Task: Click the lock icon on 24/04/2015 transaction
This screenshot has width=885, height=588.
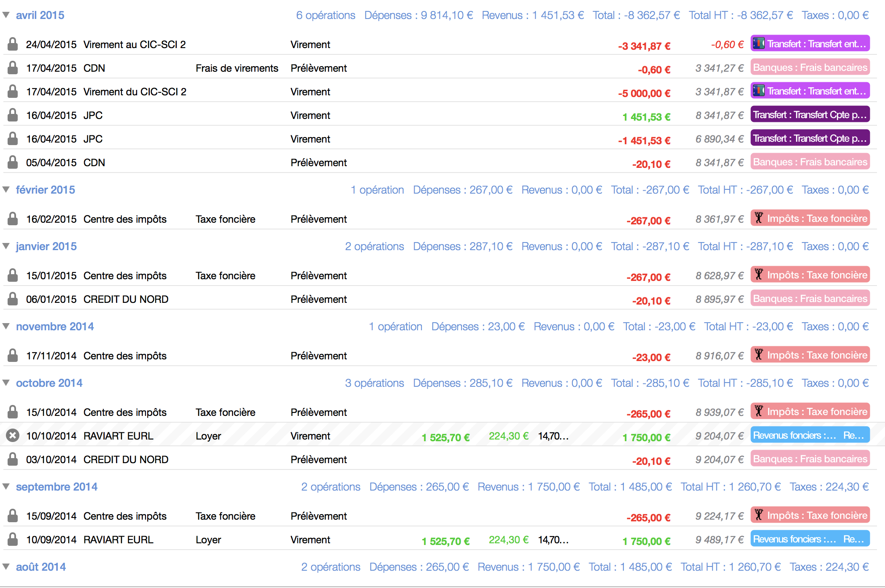Action: [x=13, y=44]
